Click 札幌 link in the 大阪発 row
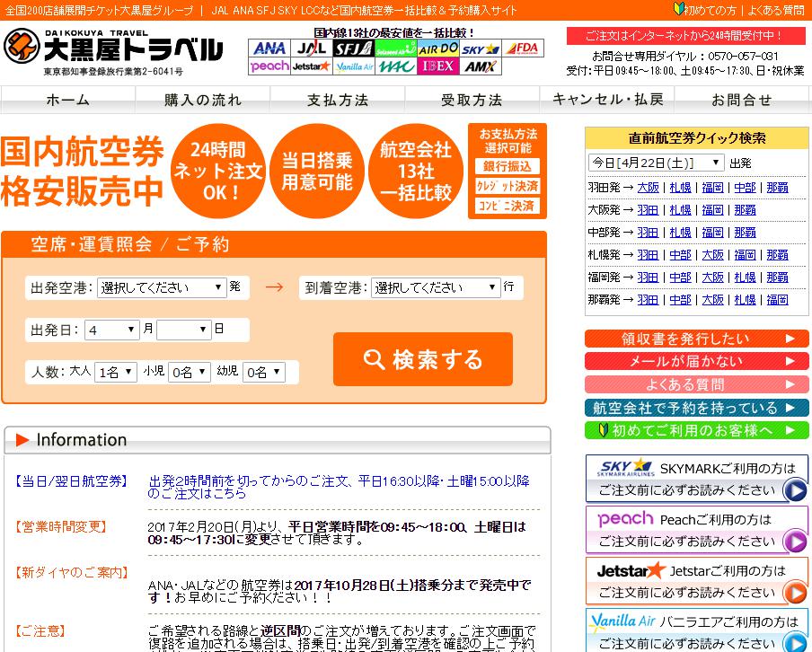 pos(681,210)
